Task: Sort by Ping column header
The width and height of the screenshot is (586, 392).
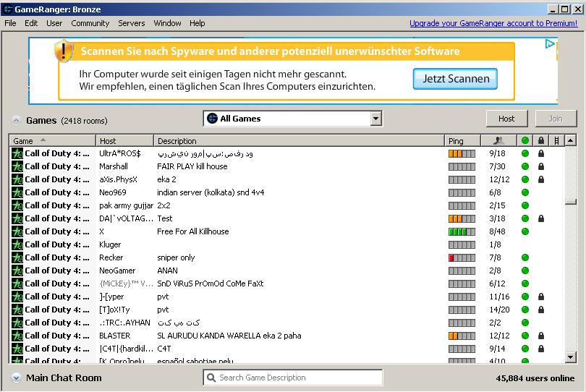Action: (463, 141)
